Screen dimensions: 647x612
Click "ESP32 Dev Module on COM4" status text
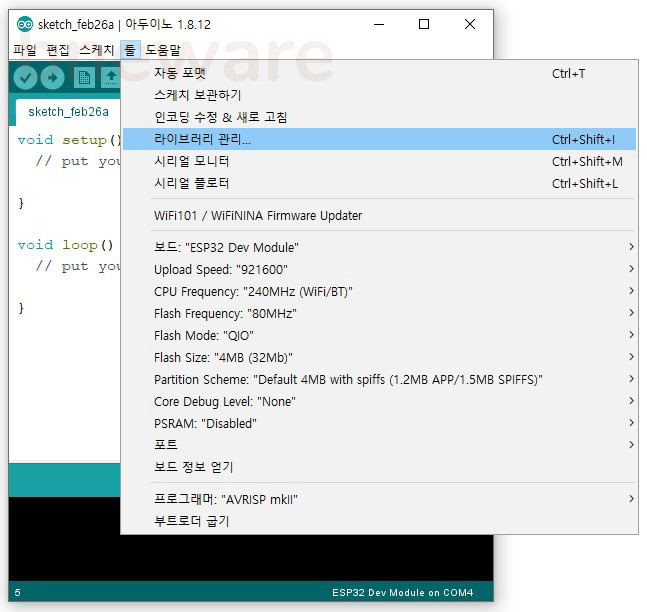click(402, 593)
